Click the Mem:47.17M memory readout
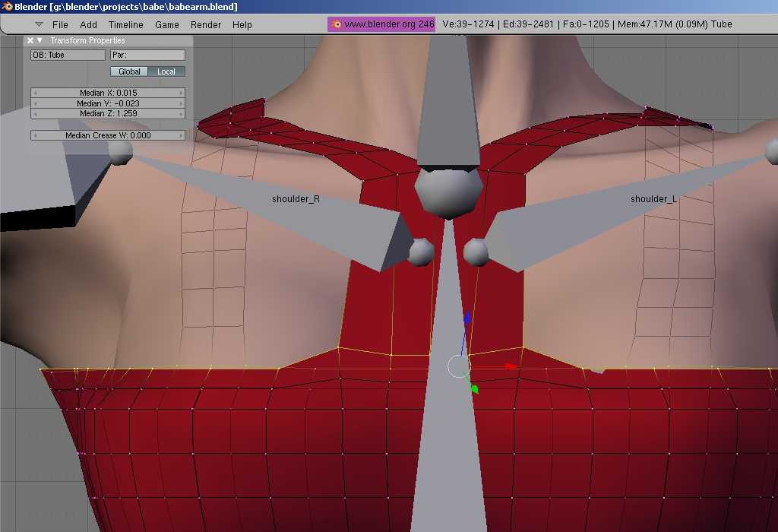 tap(663, 24)
